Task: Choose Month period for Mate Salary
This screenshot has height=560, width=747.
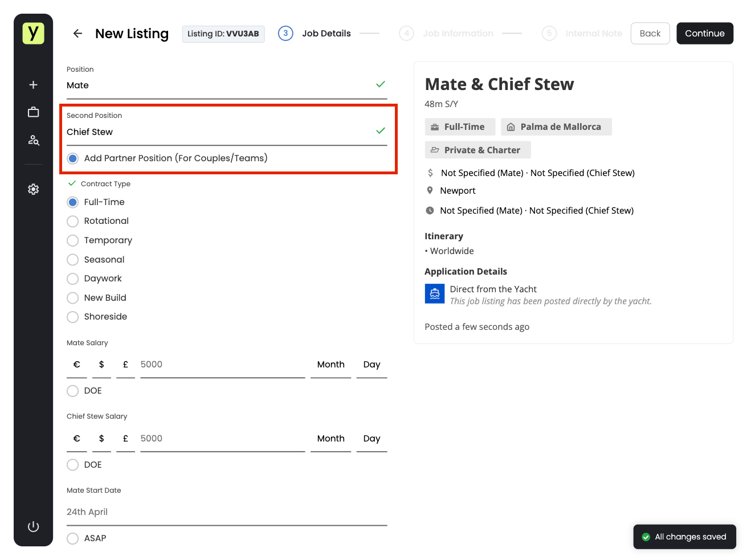Action: (x=330, y=365)
